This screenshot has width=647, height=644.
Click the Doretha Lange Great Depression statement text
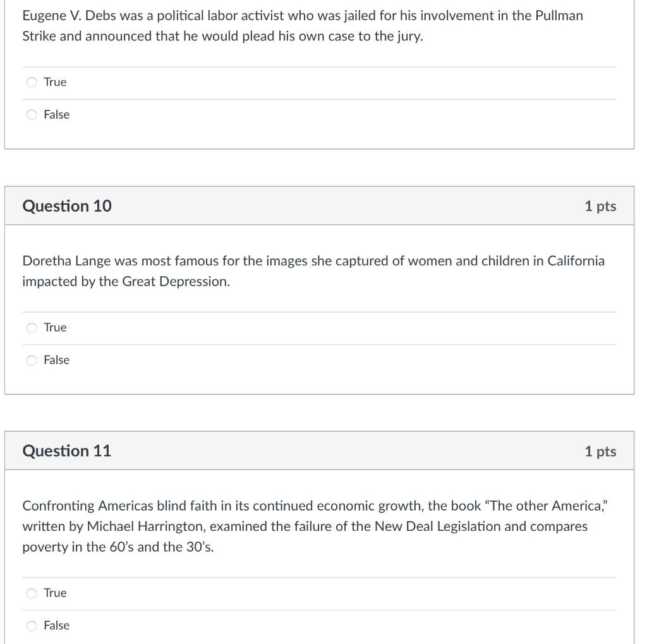pos(313,271)
